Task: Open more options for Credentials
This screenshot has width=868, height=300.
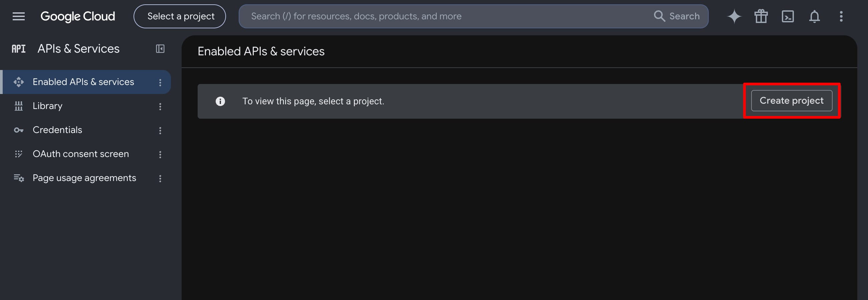Action: 160,130
